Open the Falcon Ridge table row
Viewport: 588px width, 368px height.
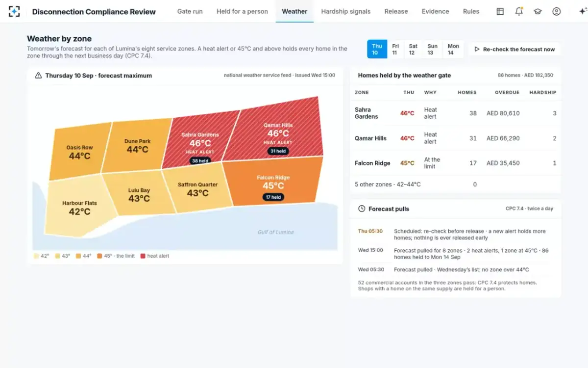456,163
